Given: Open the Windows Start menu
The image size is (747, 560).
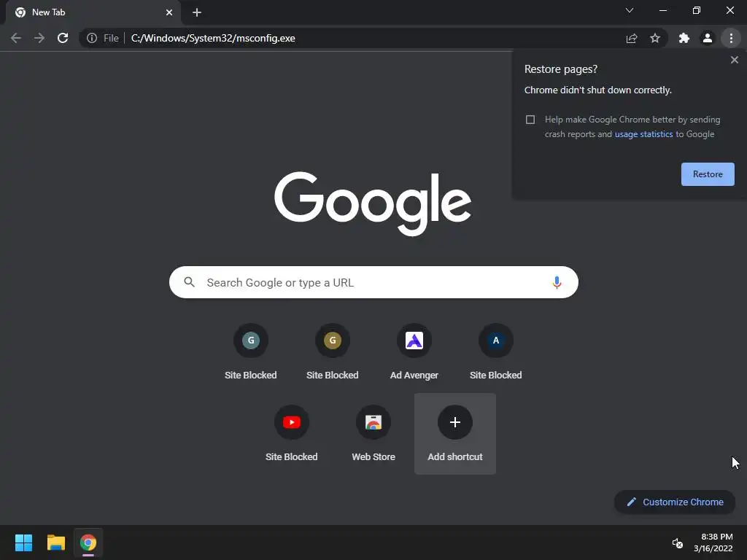Looking at the screenshot, I should [23, 542].
